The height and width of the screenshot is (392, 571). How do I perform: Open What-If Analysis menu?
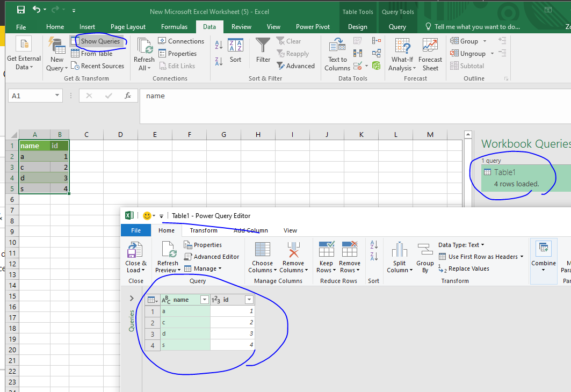[x=402, y=54]
